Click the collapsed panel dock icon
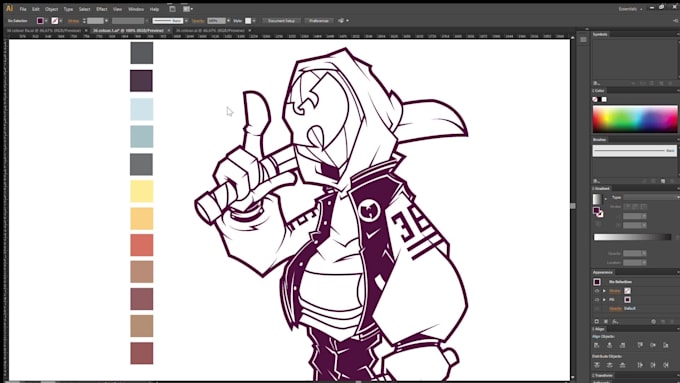 pyautogui.click(x=583, y=39)
